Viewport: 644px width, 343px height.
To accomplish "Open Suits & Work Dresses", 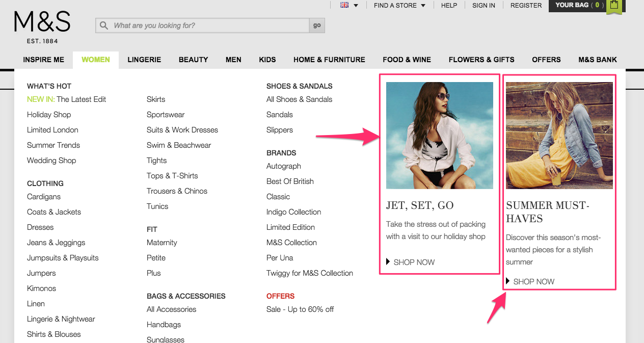I will tap(182, 130).
